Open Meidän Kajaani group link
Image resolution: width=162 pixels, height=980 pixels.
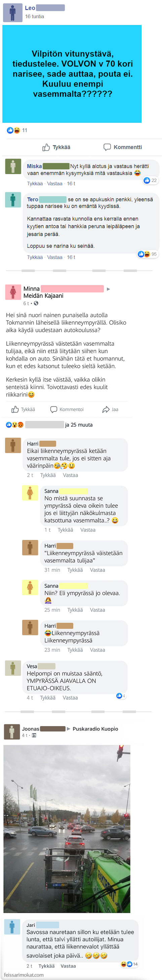(43, 295)
